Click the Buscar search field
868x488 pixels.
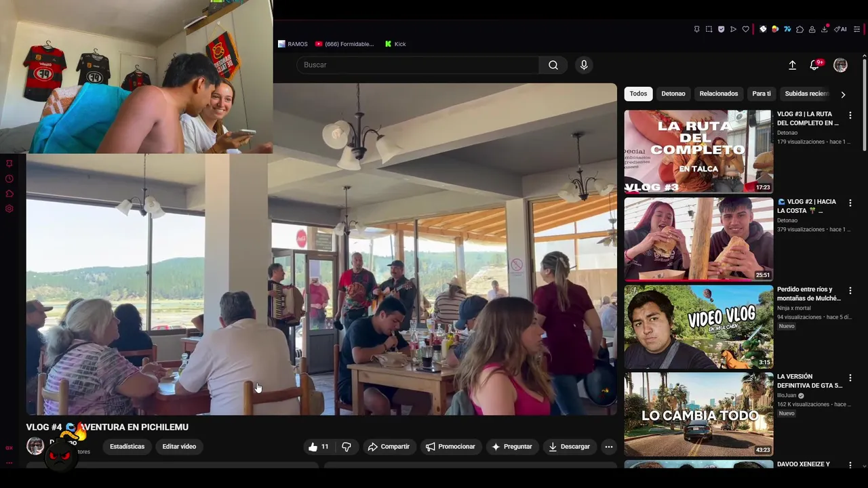tap(418, 65)
